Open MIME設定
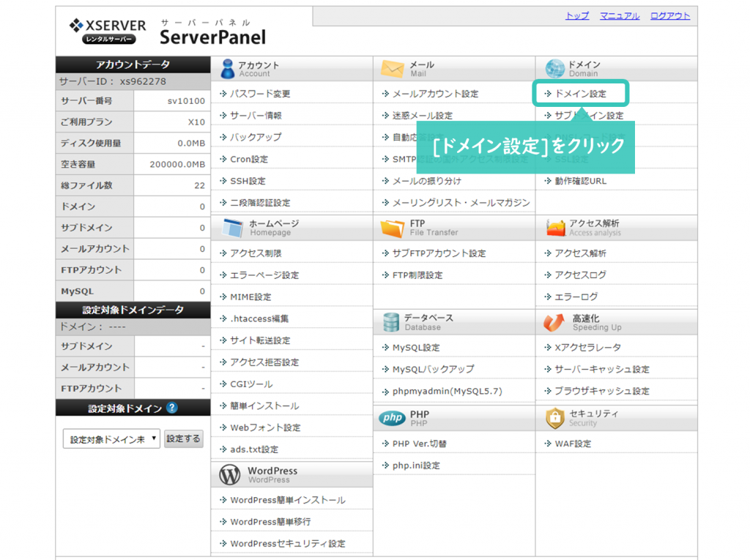The image size is (750, 560). [250, 297]
